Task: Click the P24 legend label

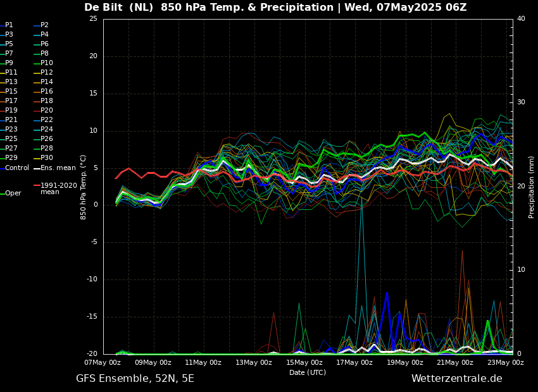Action: [47, 130]
